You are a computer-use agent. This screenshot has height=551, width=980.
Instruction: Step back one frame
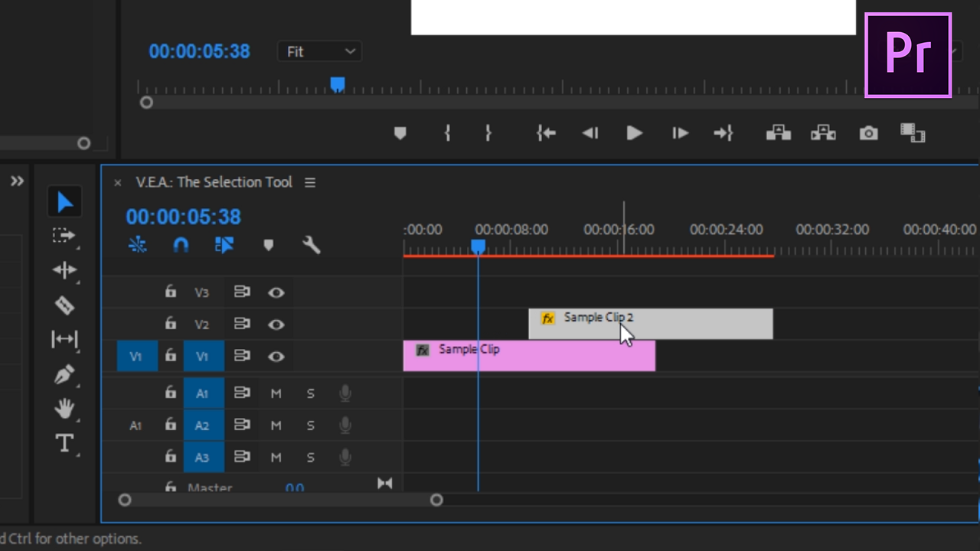point(590,133)
